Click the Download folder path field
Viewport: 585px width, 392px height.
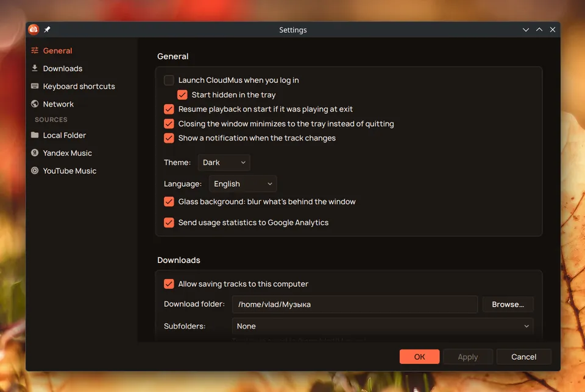(x=355, y=304)
